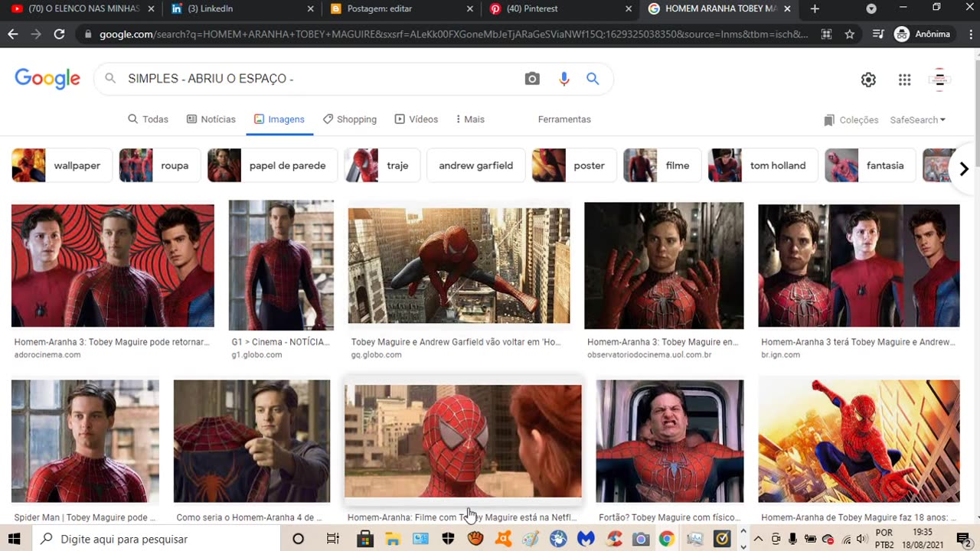Switch to the Vídeos tab
This screenshot has width=980, height=551.
pos(416,119)
